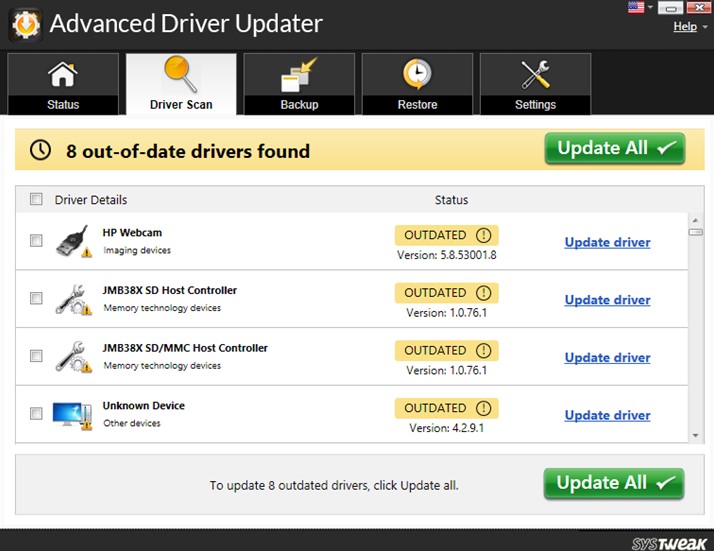Tick the Driver Details select-all checkbox
714x551 pixels.
pos(36,199)
